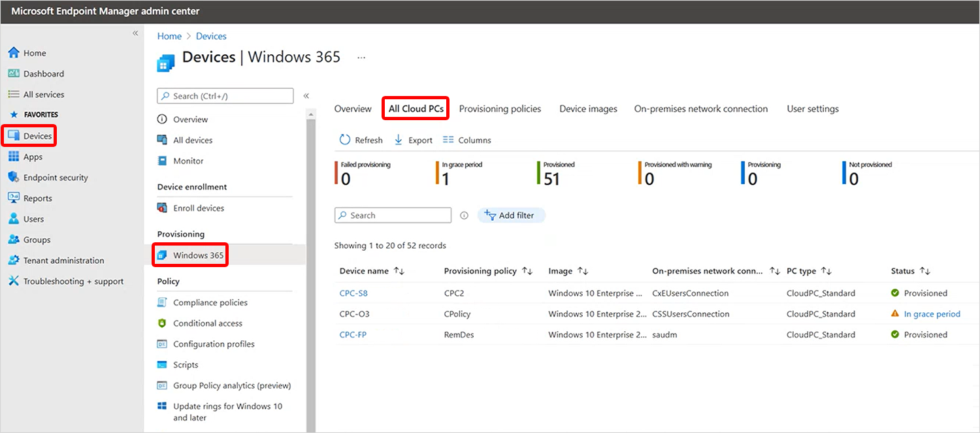Click the In grace period status link
This screenshot has height=433, width=980.
932,314
